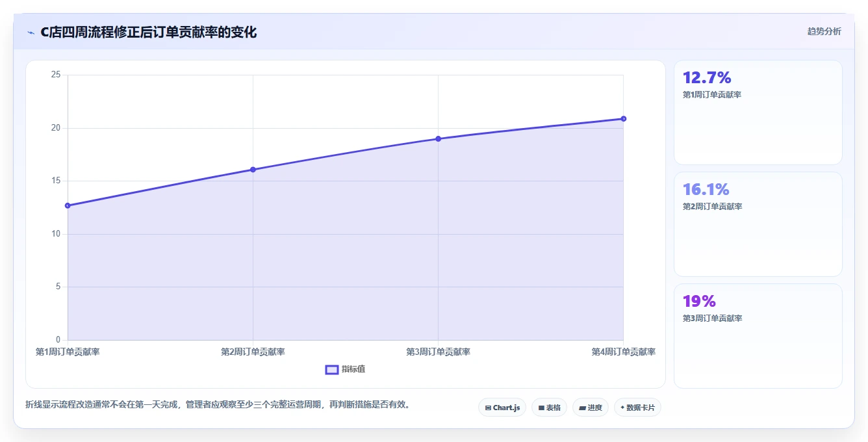Click the 趋势分析 label
The width and height of the screenshot is (868, 442).
click(x=824, y=31)
